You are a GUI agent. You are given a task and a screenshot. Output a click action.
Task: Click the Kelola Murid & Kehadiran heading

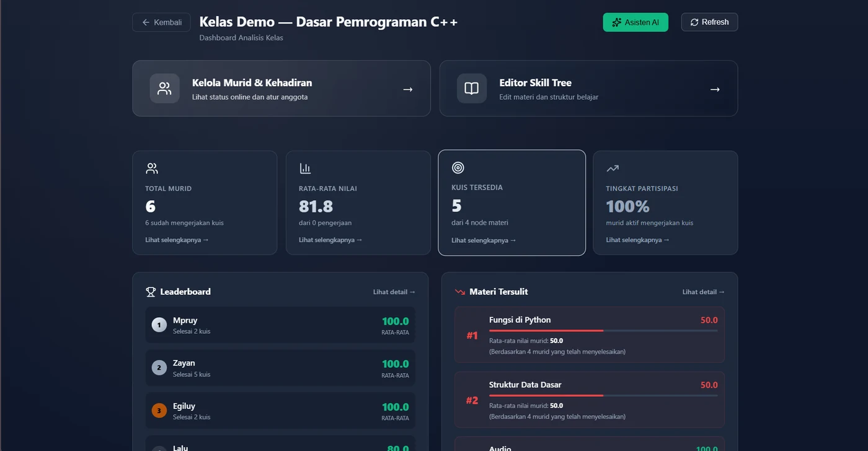click(x=252, y=83)
